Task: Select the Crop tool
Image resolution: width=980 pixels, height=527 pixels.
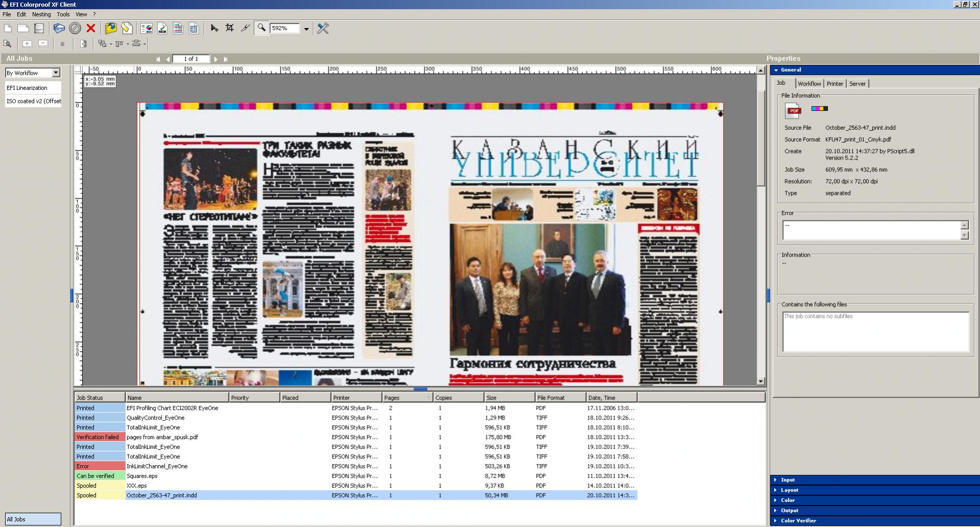Action: 230,28
